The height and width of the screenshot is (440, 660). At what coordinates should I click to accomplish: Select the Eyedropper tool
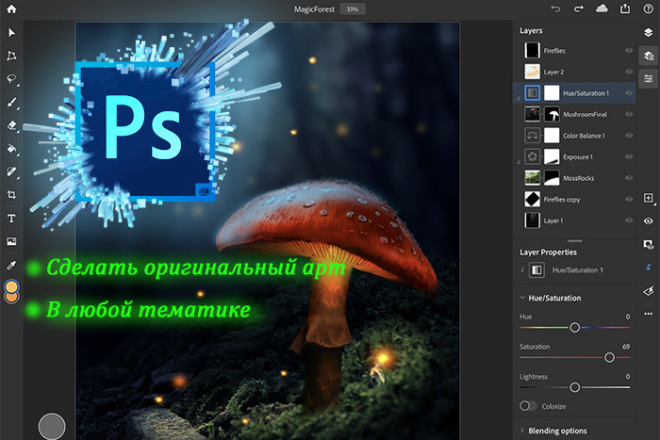tap(11, 265)
